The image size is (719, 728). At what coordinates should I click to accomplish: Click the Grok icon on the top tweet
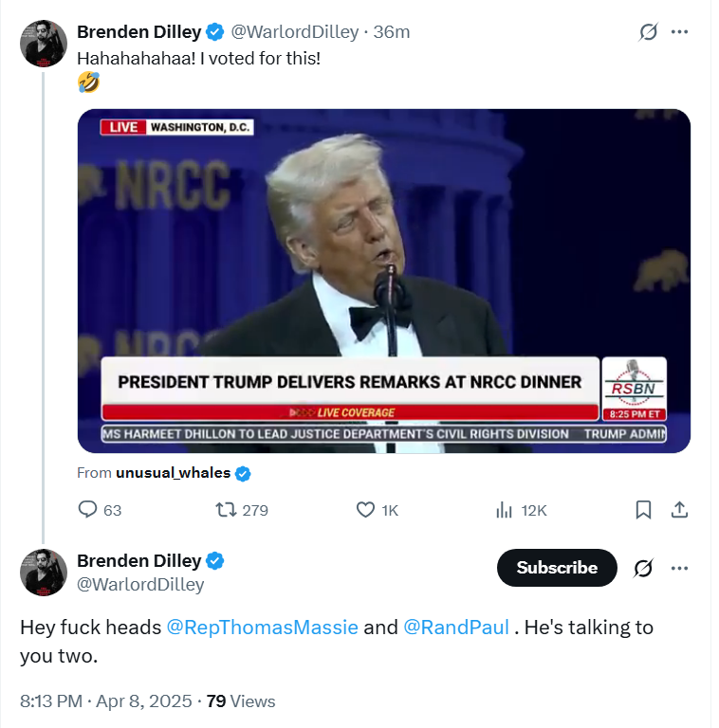[x=648, y=32]
